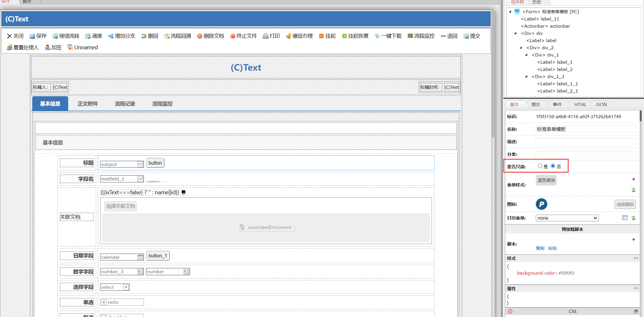Click the radio field option
The height and width of the screenshot is (317, 644).
pos(104,302)
